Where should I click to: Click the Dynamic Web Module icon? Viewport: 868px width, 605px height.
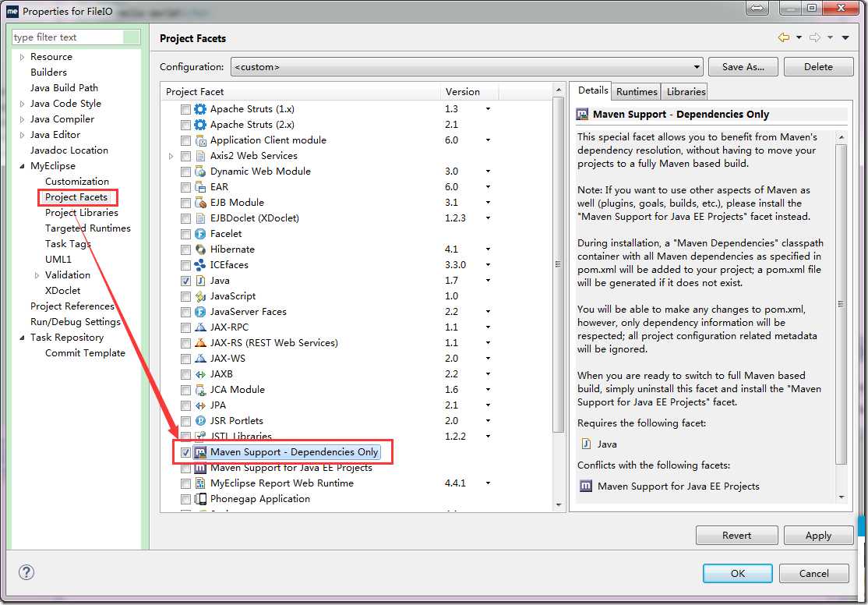click(199, 172)
